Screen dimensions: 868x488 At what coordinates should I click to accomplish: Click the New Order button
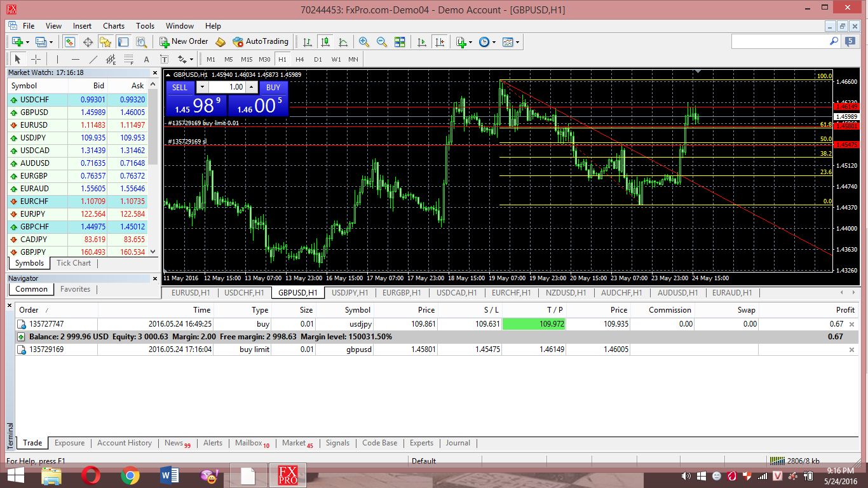183,42
